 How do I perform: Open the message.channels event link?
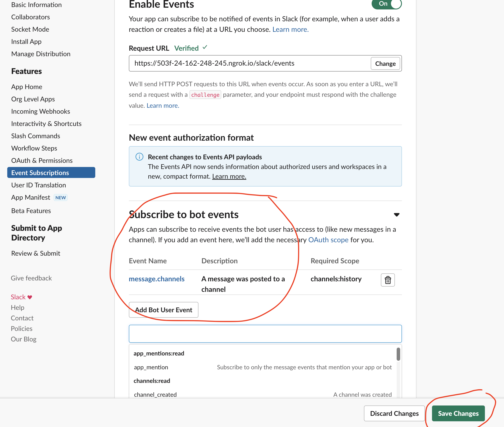pos(157,279)
